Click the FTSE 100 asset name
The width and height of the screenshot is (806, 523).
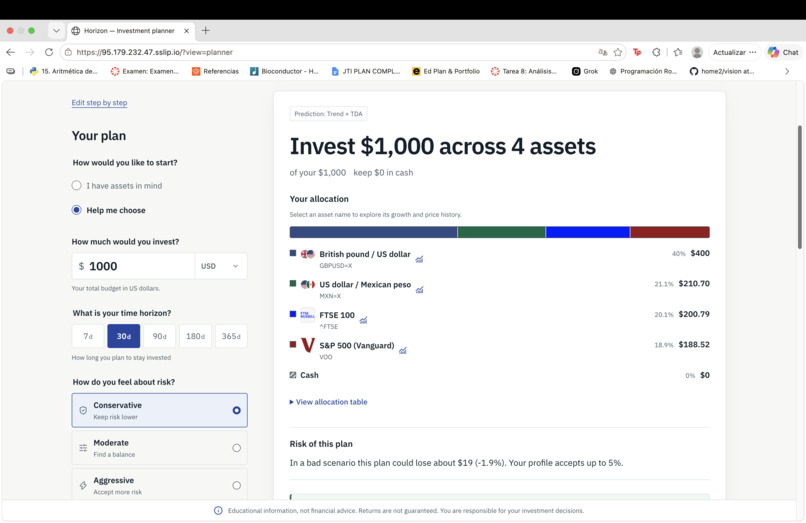click(x=337, y=315)
